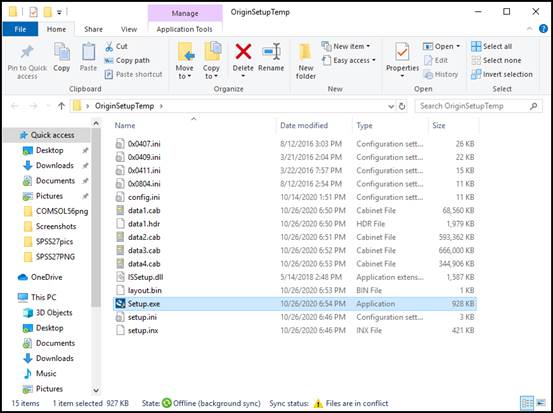The image size is (553, 413).
Task: Click the Cut scissors icon
Action: (x=109, y=46)
